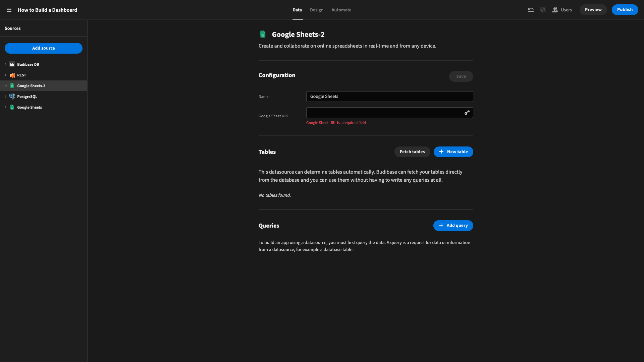Click the REST source icon
This screenshot has height=362, width=644.
coord(12,75)
